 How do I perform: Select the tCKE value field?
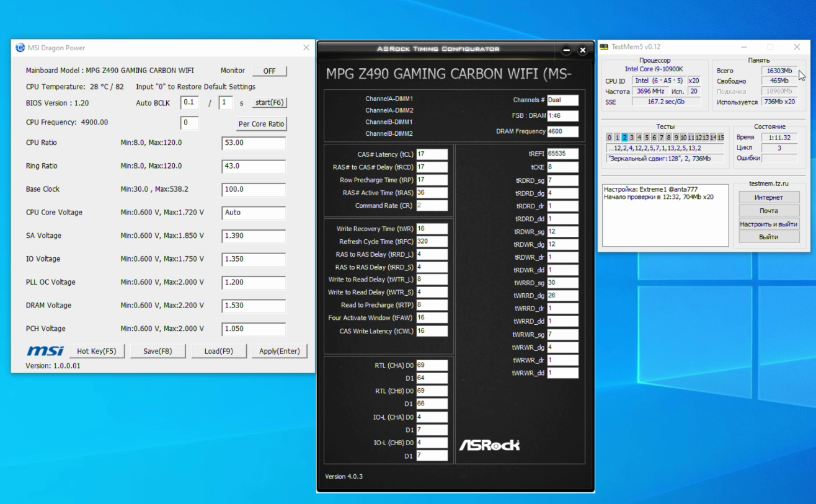562,167
